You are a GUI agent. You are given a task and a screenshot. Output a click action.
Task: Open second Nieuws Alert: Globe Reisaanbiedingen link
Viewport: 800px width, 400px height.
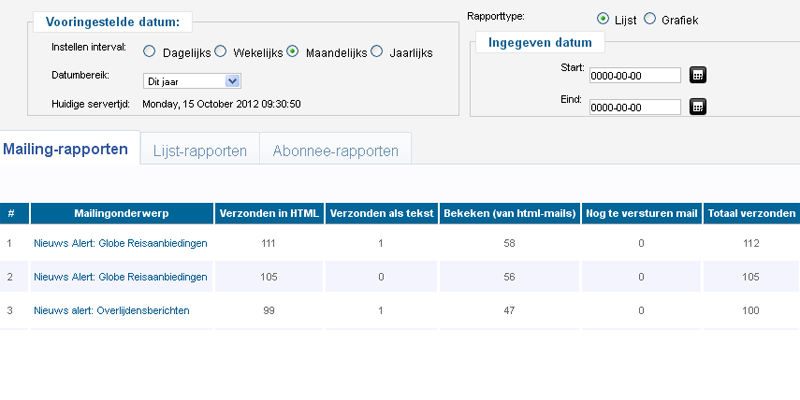tap(120, 277)
